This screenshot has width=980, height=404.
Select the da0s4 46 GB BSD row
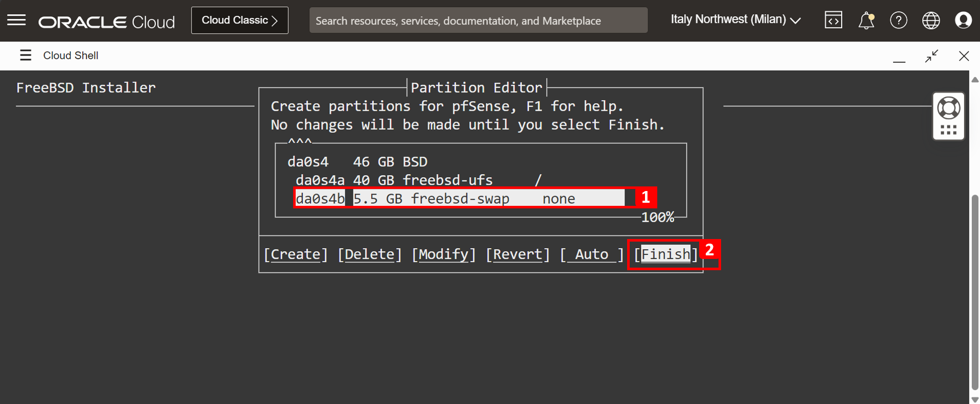coord(357,162)
